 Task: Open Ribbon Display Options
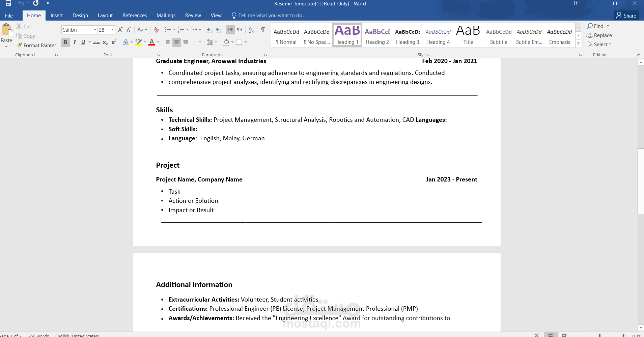pyautogui.click(x=577, y=3)
